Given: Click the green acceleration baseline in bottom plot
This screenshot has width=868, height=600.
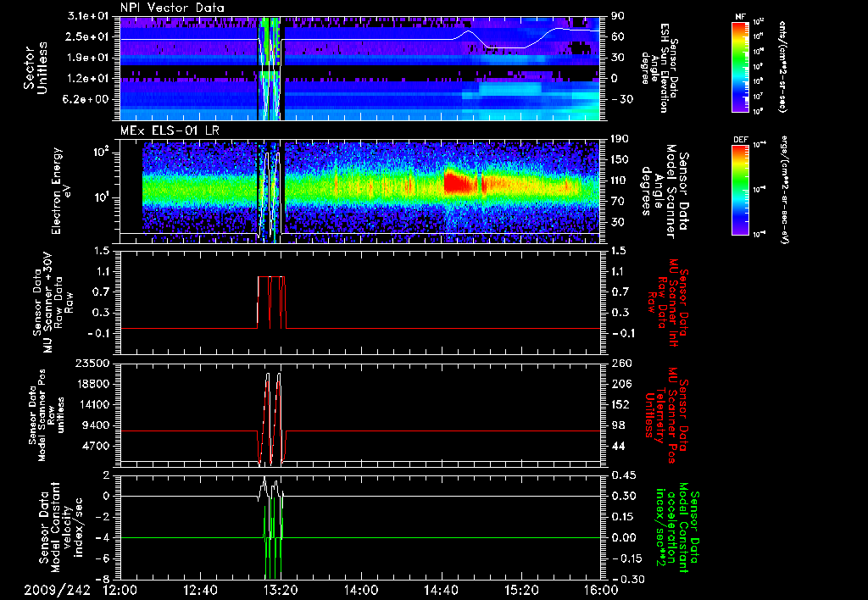Looking at the screenshot, I should tap(359, 537).
